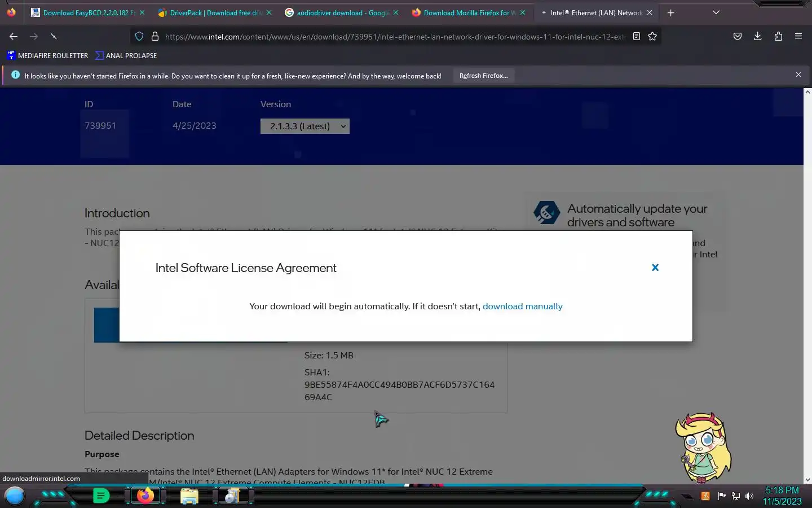The width and height of the screenshot is (812, 508).
Task: Click the Star Butterfly desktop mascot
Action: coord(703,448)
